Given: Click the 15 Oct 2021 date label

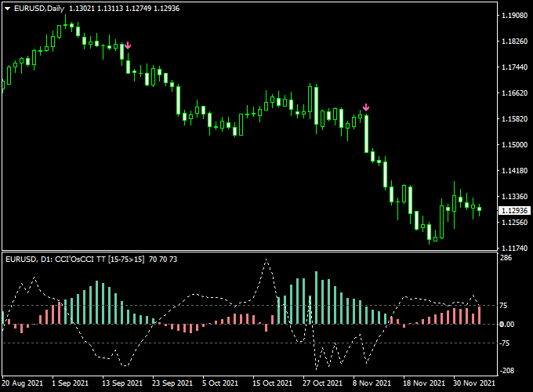Looking at the screenshot, I should [x=272, y=383].
